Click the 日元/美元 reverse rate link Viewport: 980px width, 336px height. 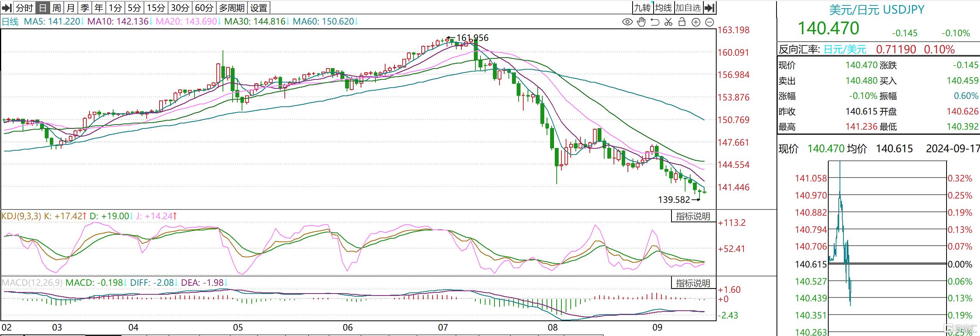845,49
